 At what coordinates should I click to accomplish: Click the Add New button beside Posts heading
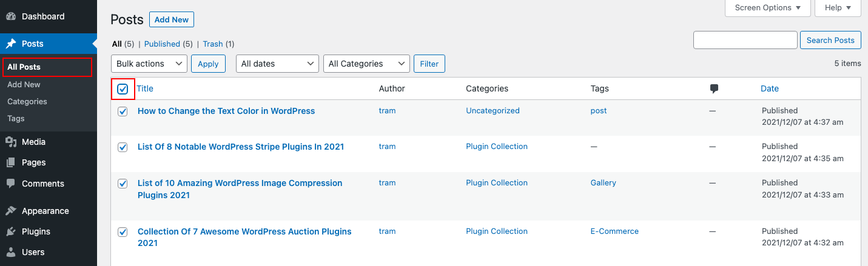(x=172, y=19)
